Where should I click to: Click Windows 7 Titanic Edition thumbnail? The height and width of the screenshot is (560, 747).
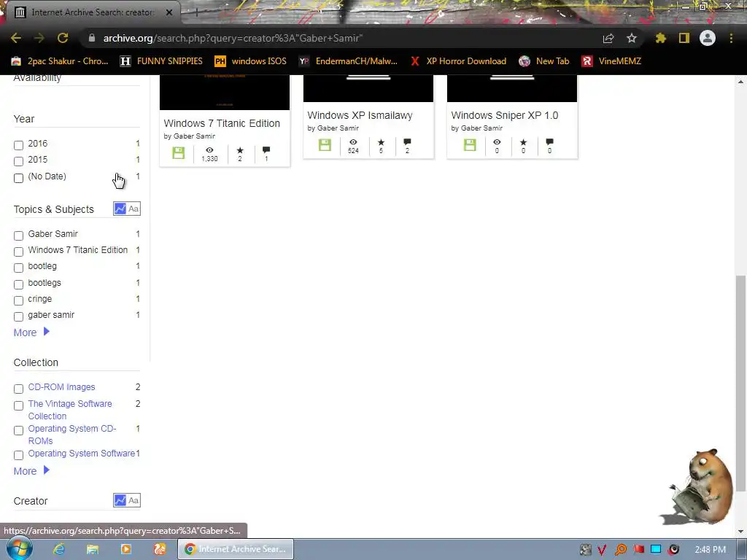click(x=225, y=93)
